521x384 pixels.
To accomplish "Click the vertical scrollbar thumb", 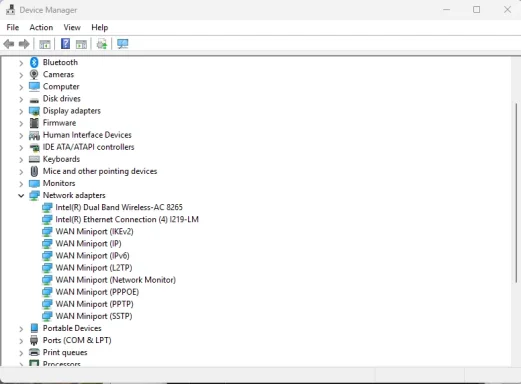I will click(x=516, y=193).
